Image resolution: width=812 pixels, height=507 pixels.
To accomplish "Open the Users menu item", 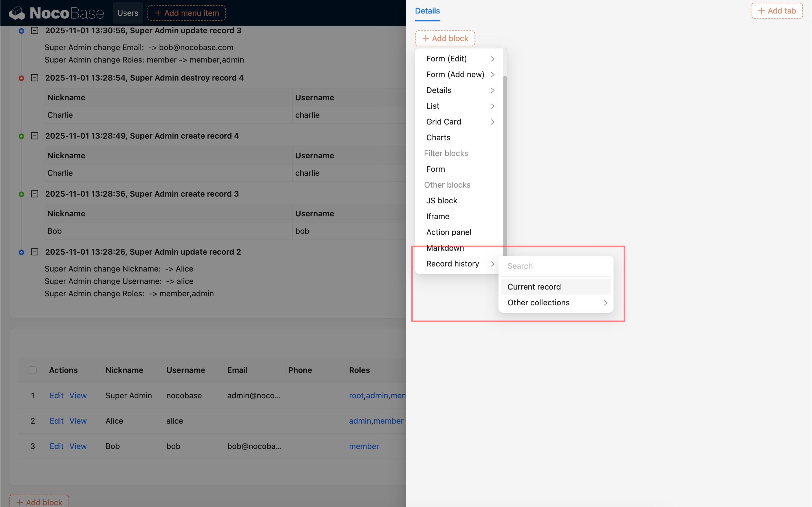I will pos(127,13).
